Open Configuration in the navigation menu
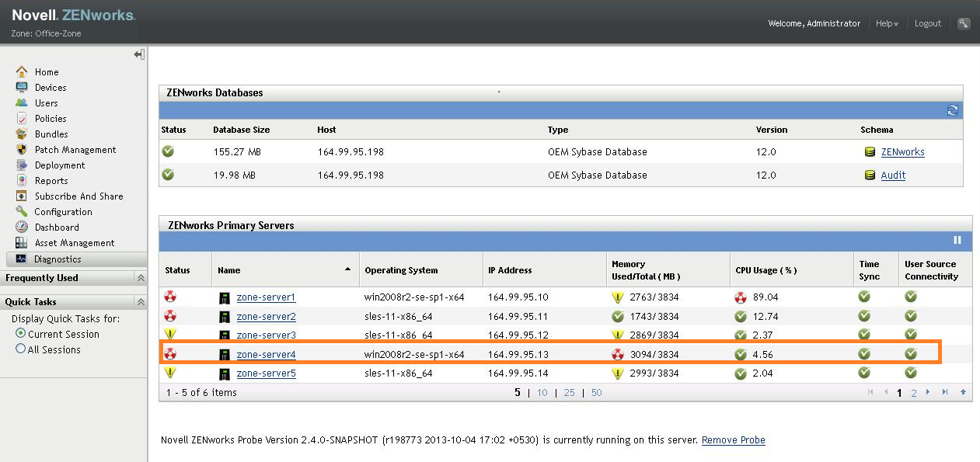Screen dimensions: 980x462 64,212
